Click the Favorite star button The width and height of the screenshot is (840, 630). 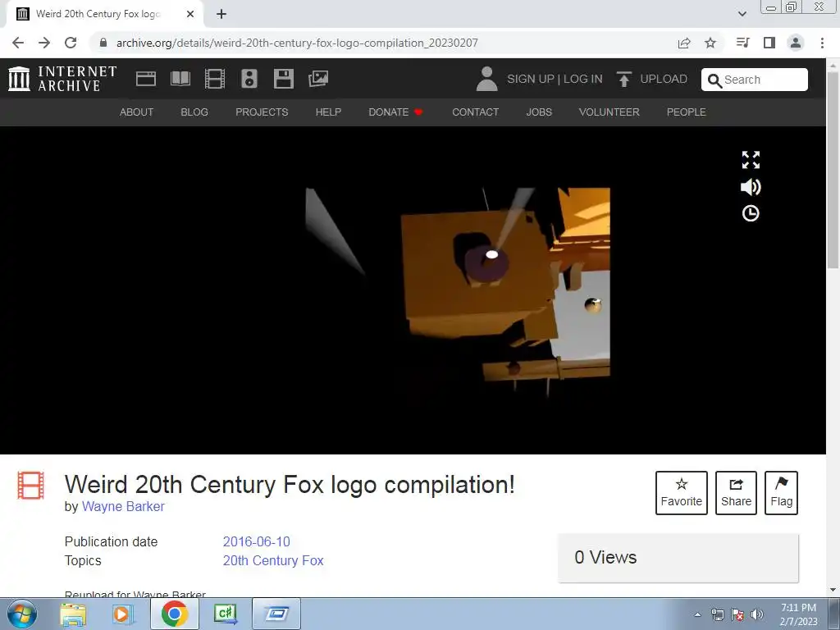tap(682, 493)
